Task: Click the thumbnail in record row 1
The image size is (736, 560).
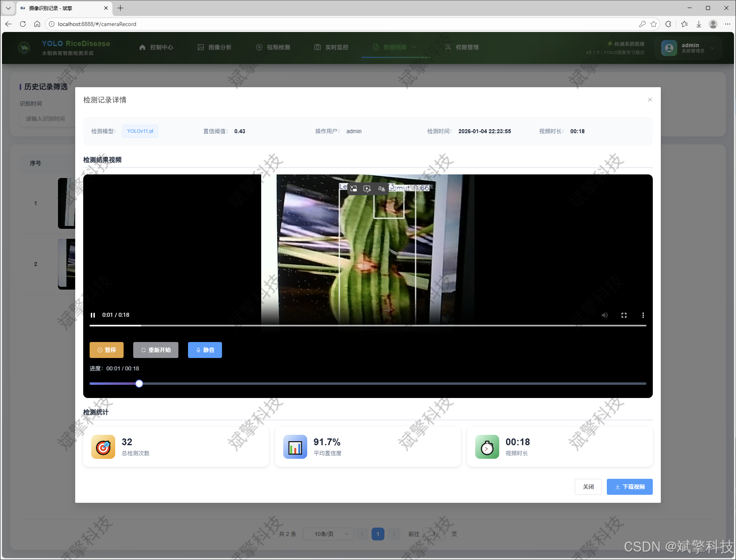Action: pos(67,203)
